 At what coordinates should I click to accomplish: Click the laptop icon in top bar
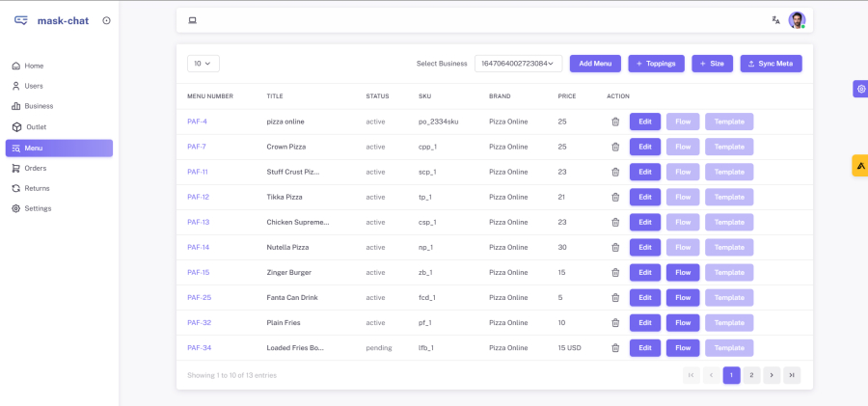pyautogui.click(x=192, y=20)
